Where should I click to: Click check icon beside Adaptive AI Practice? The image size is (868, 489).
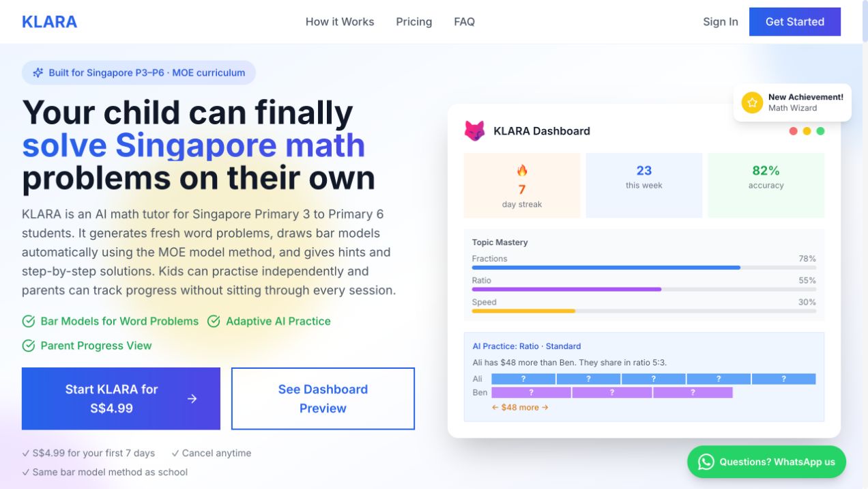[214, 321]
